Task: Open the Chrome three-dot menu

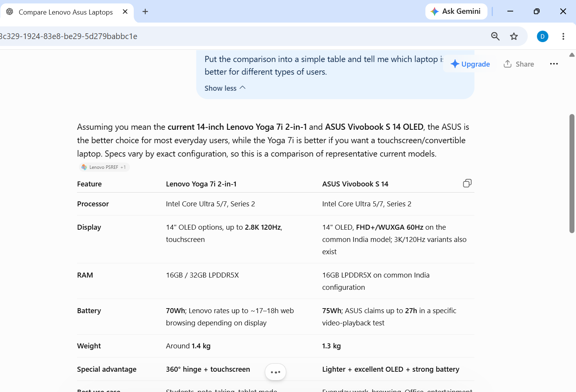Action: (563, 36)
